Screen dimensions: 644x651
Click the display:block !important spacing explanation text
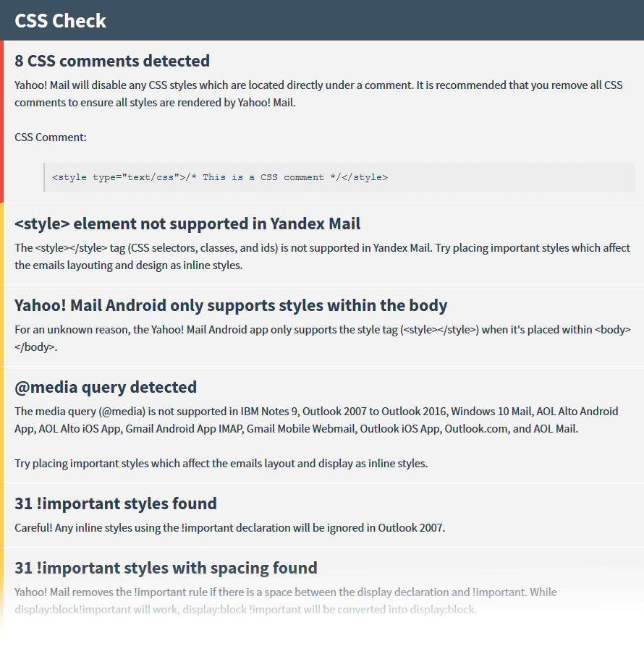286,601
